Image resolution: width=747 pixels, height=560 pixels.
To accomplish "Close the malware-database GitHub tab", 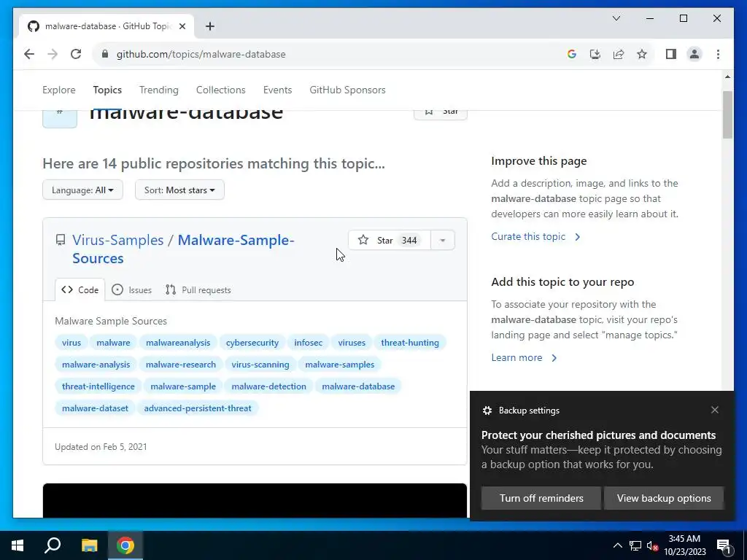I will point(182,26).
